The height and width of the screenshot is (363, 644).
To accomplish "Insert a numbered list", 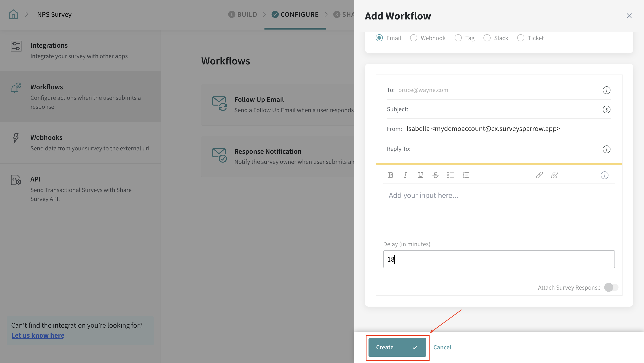I will click(466, 175).
